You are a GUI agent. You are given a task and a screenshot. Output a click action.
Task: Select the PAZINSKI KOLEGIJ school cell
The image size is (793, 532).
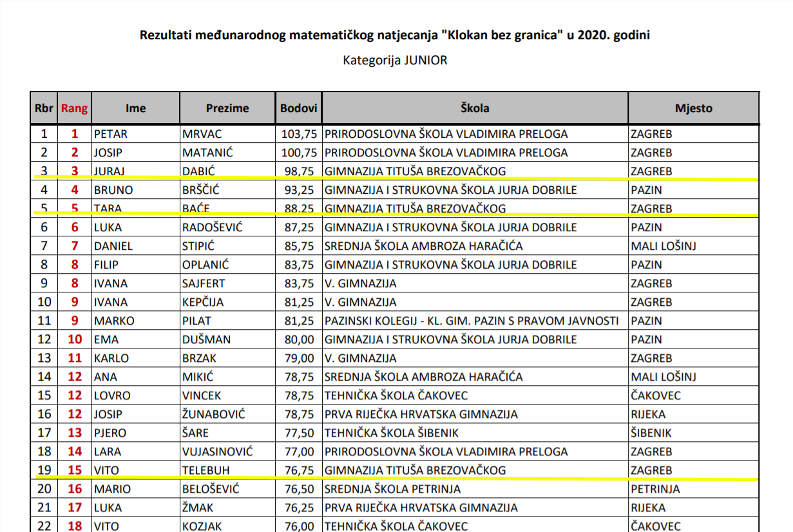[x=472, y=321]
